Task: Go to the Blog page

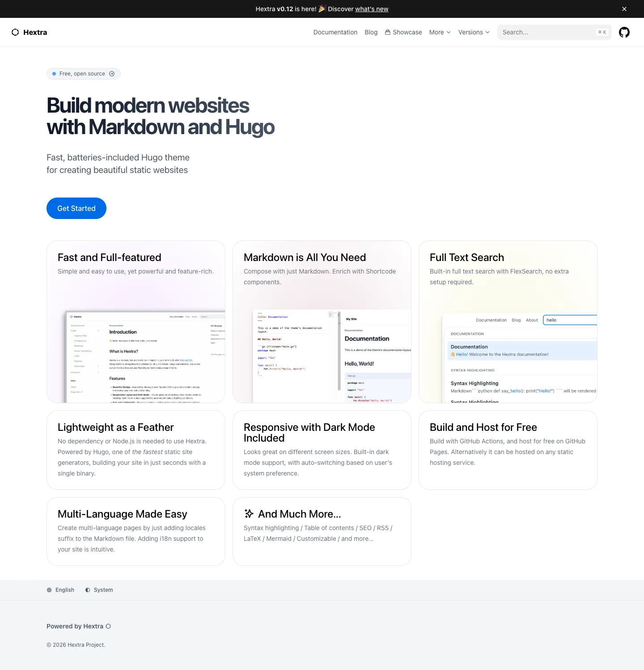Action: pyautogui.click(x=371, y=32)
